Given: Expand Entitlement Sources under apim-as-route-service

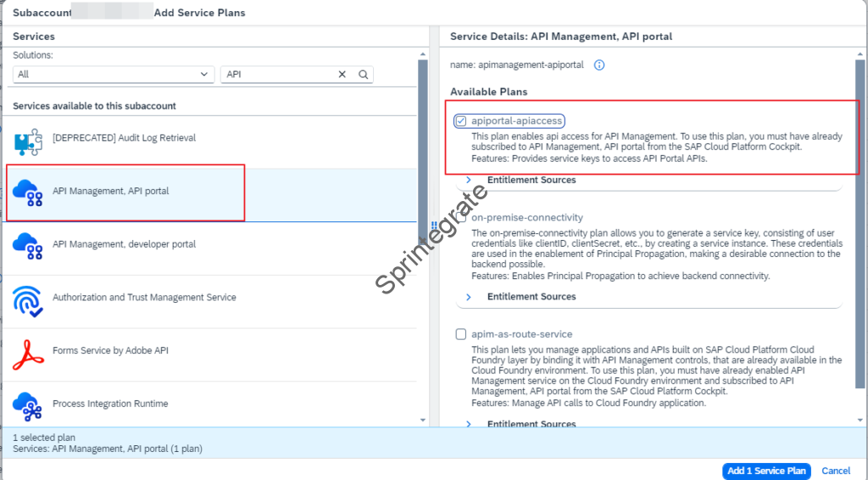Looking at the screenshot, I should click(x=469, y=423).
